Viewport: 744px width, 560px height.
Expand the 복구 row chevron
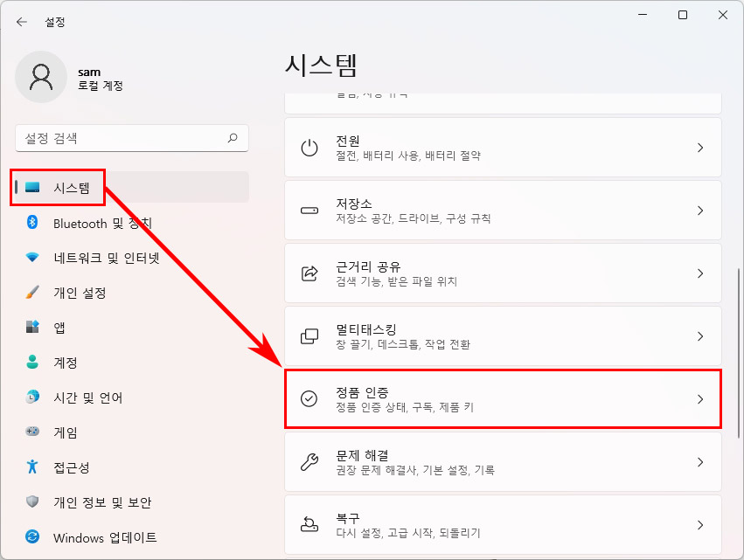pos(702,525)
